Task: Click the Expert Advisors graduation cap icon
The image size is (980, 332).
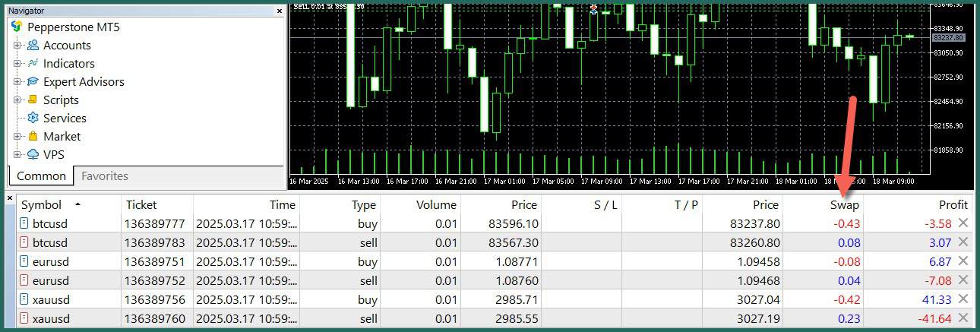Action: (x=33, y=82)
